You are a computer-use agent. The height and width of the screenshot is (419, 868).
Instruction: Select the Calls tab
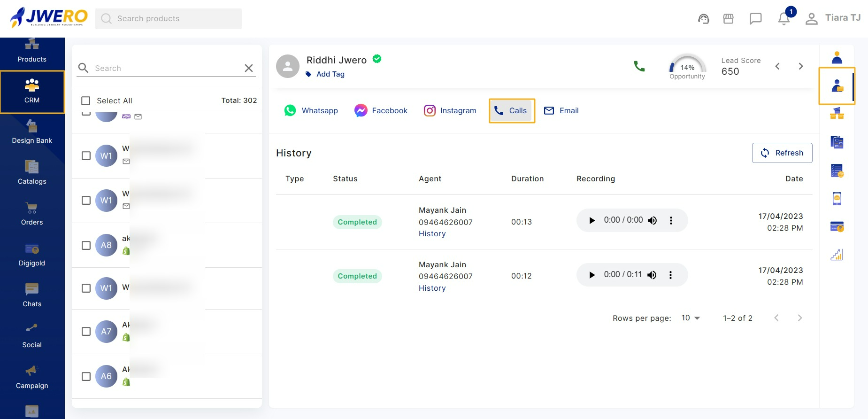pos(512,110)
